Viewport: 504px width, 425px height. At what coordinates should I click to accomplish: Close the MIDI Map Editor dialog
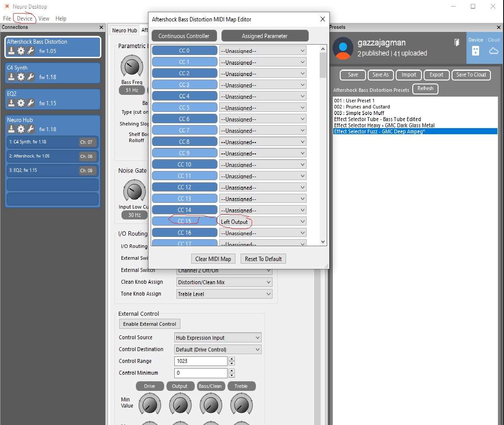322,19
